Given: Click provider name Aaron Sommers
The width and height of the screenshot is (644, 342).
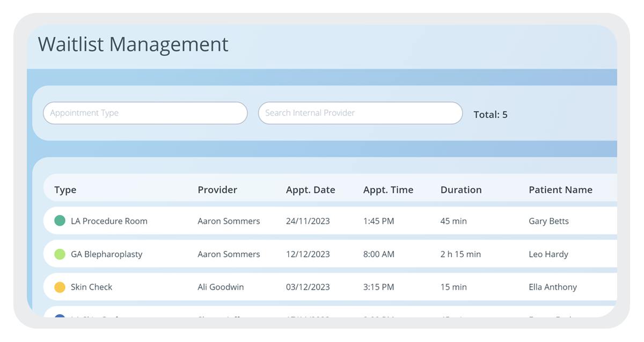Looking at the screenshot, I should 229,221.
